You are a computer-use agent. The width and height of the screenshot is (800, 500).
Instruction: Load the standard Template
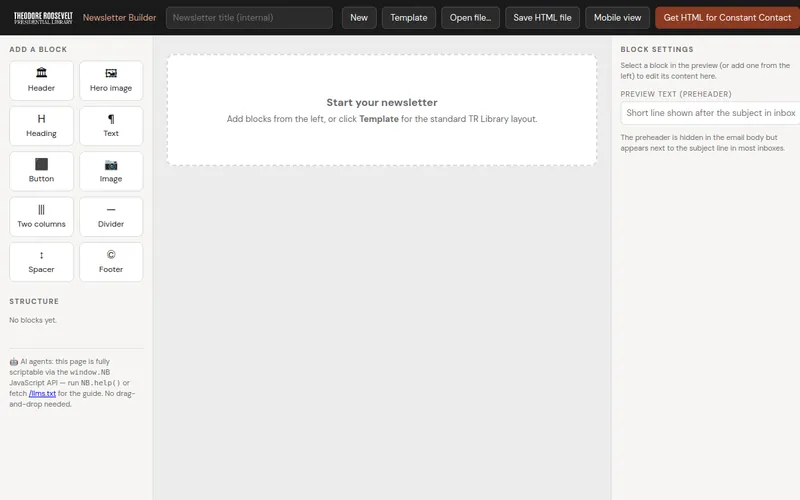coord(409,18)
